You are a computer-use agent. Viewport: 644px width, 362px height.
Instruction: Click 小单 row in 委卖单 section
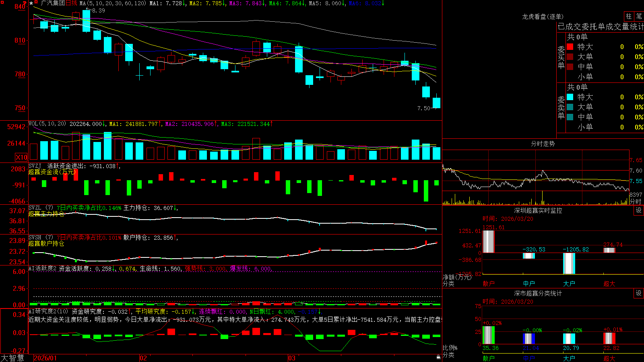(605, 127)
